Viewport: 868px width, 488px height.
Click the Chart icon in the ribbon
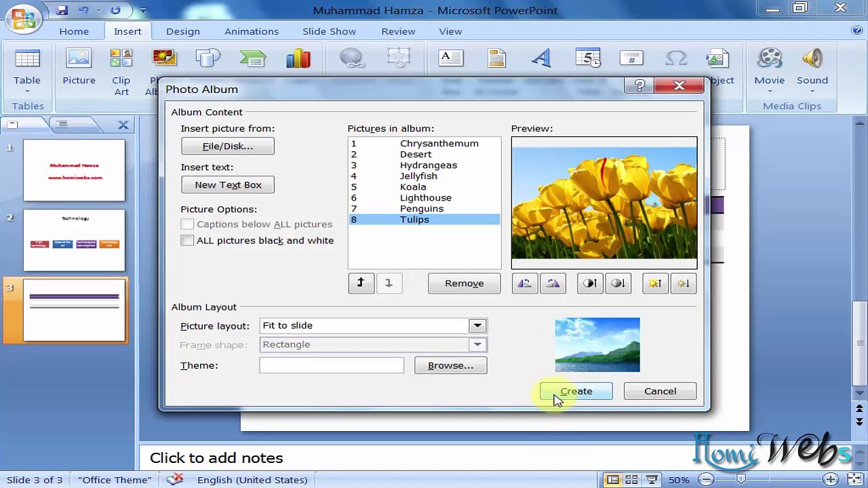point(298,60)
